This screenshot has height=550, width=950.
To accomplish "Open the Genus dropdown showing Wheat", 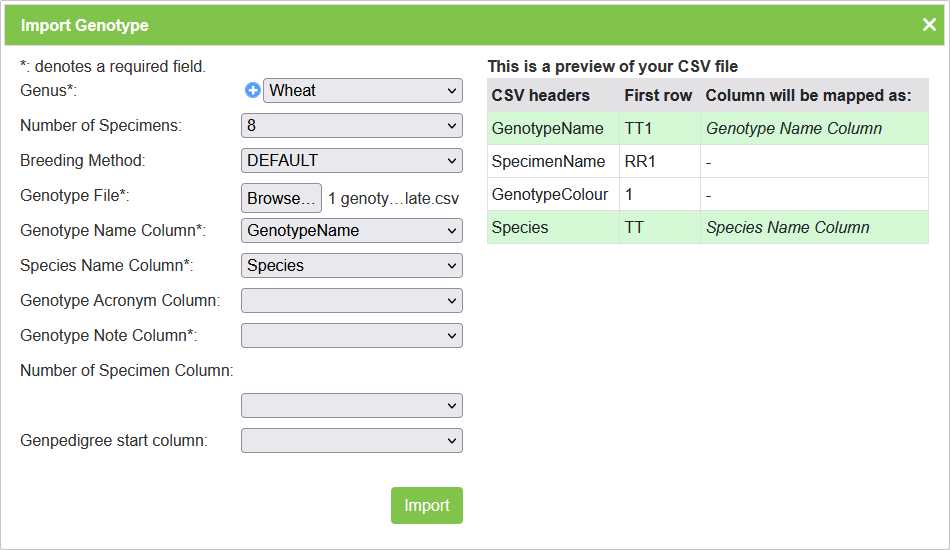I will tap(362, 91).
